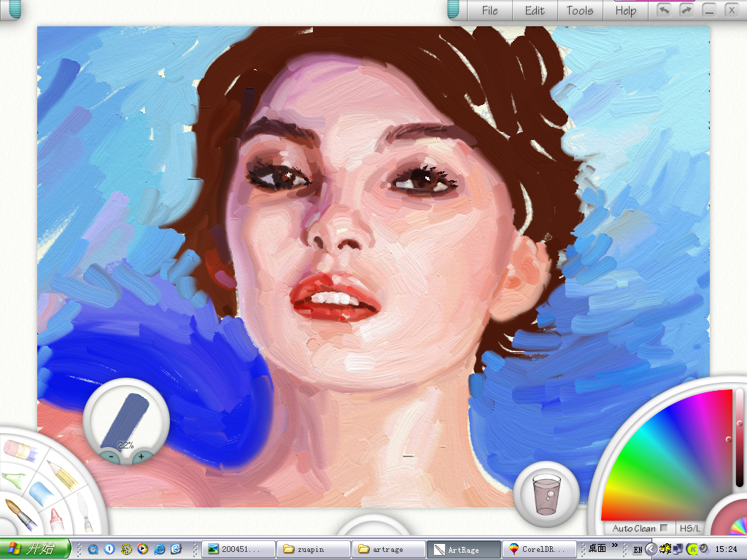Open the Windows Start menu
The height and width of the screenshot is (560, 747).
[x=35, y=549]
